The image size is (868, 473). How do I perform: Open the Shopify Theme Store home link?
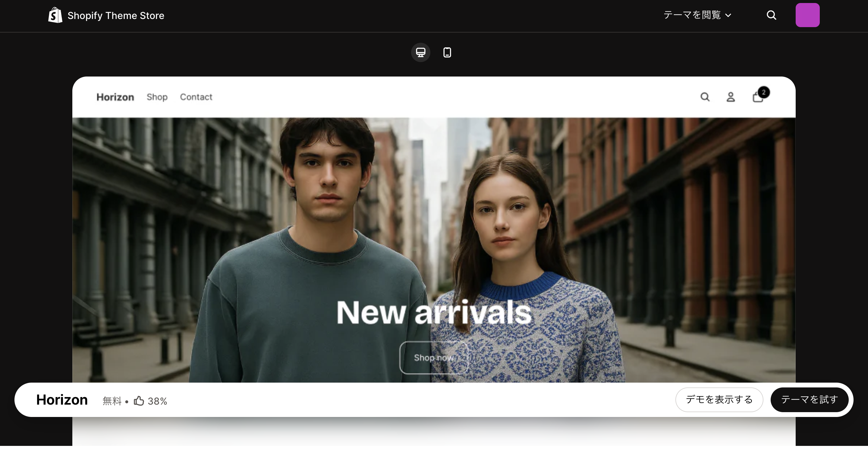[x=115, y=15]
